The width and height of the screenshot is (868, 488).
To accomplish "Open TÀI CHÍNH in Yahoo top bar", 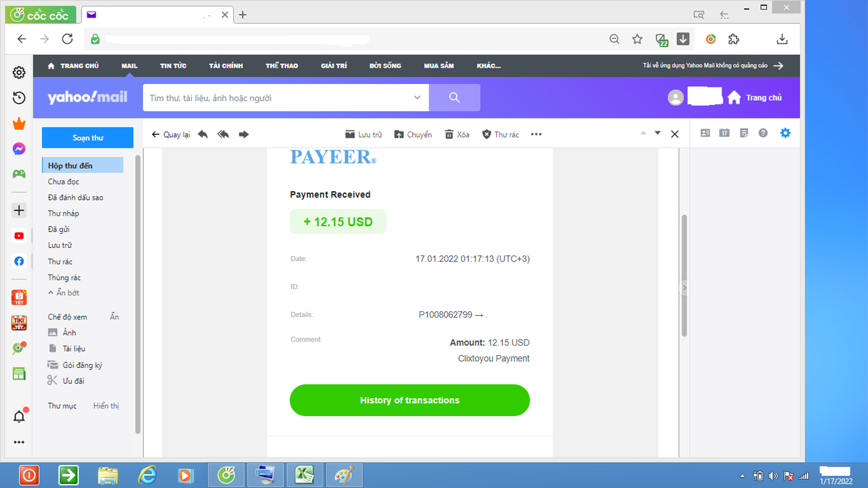I will (x=226, y=66).
